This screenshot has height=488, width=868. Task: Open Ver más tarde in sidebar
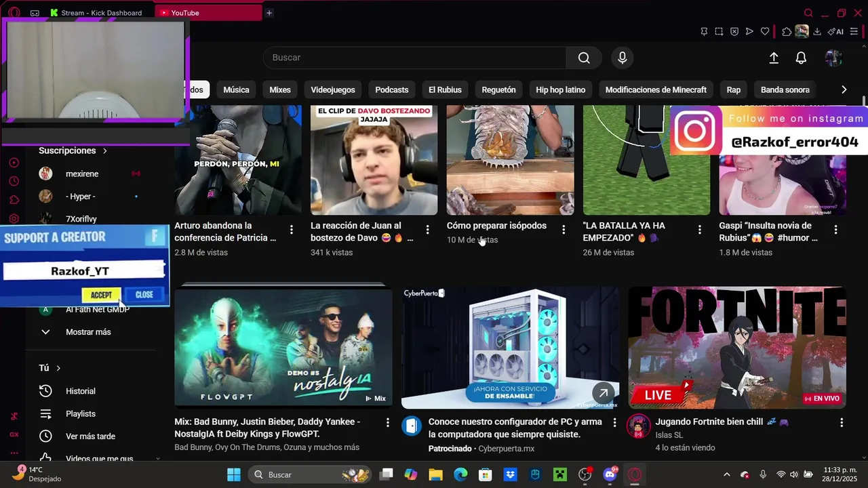click(90, 436)
